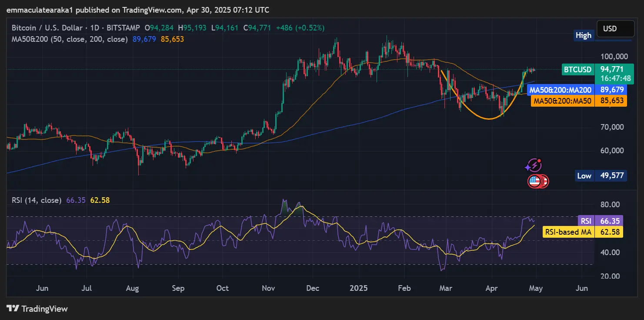Viewport: 644px width, 320px height.
Task: Open the USD currency selector
Action: (x=615, y=29)
